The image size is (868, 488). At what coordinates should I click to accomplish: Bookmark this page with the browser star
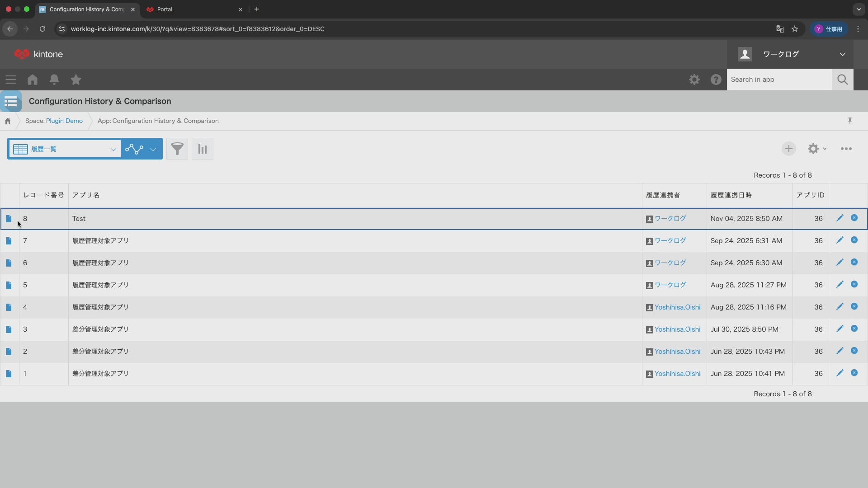pos(795,29)
